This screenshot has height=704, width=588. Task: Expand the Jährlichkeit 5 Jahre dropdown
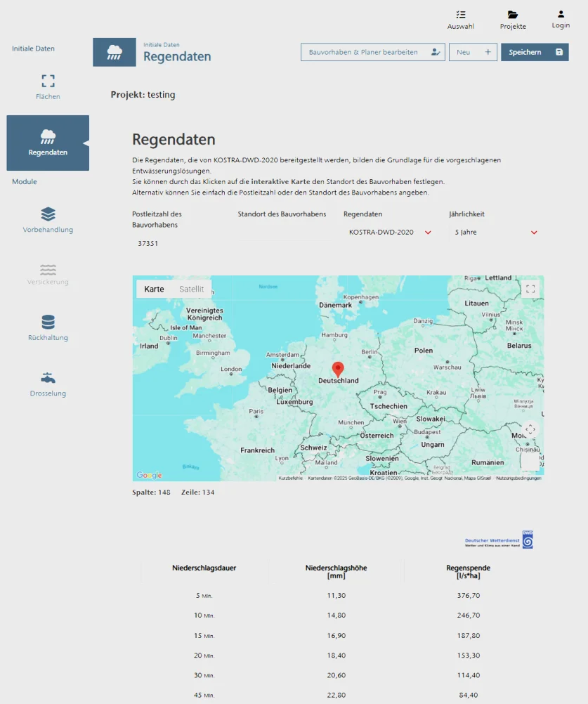495,232
